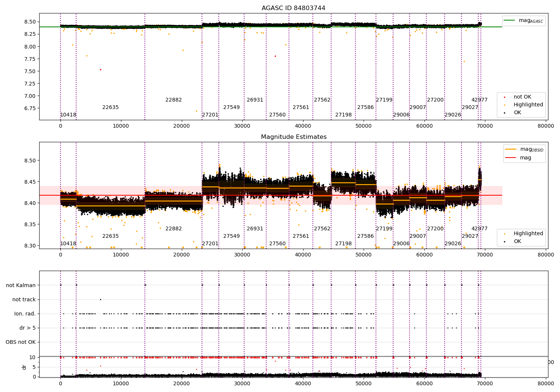Click the 5 tick on the dr axis
The width and height of the screenshot is (560, 392).
tap(34, 367)
